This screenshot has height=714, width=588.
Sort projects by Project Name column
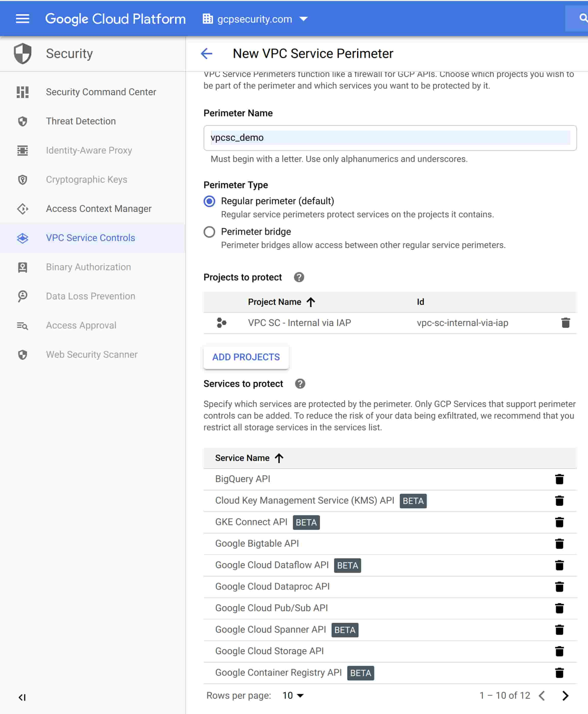click(x=281, y=302)
